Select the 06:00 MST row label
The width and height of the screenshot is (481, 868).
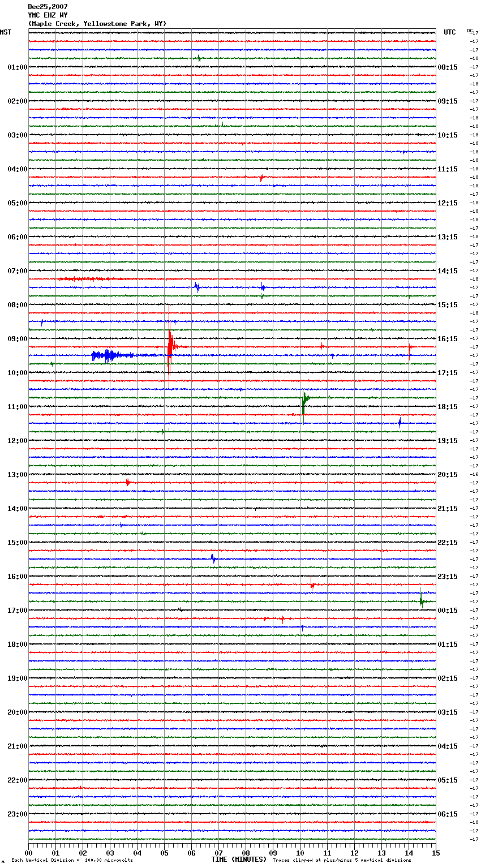pyautogui.click(x=18, y=237)
